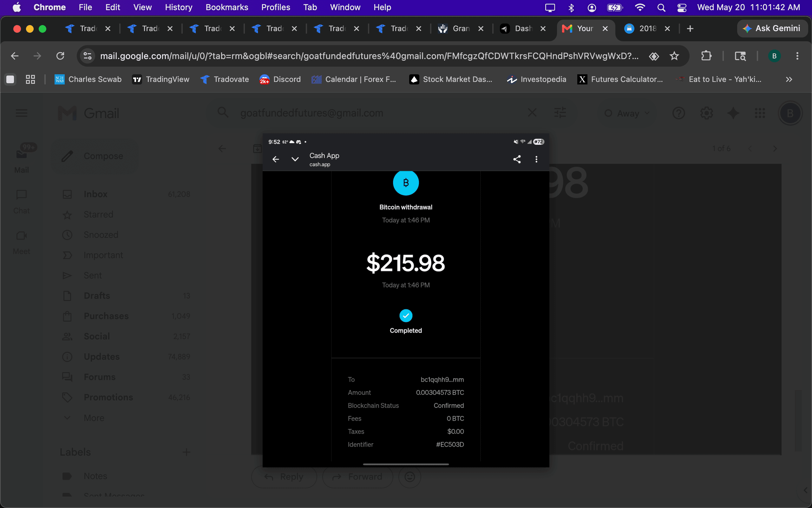812x508 pixels.
Task: Open Google apps grid in Gmail
Action: (x=760, y=113)
